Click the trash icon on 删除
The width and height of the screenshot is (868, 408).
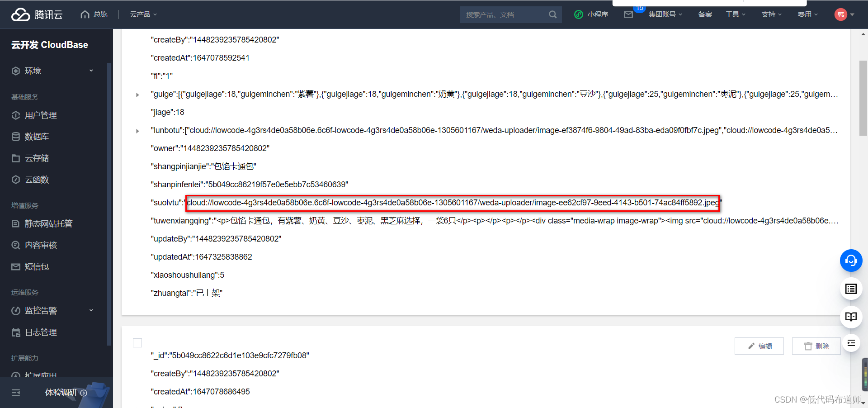click(808, 346)
